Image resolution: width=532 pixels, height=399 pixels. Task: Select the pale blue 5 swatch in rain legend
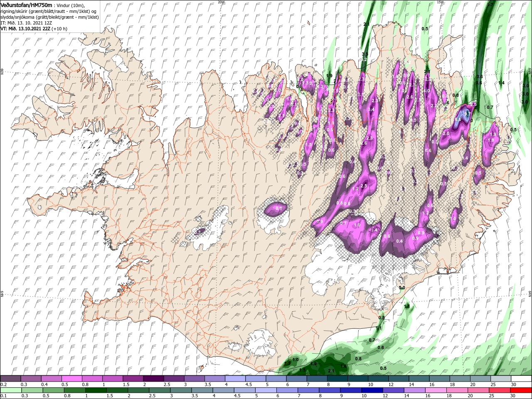pos(266,390)
